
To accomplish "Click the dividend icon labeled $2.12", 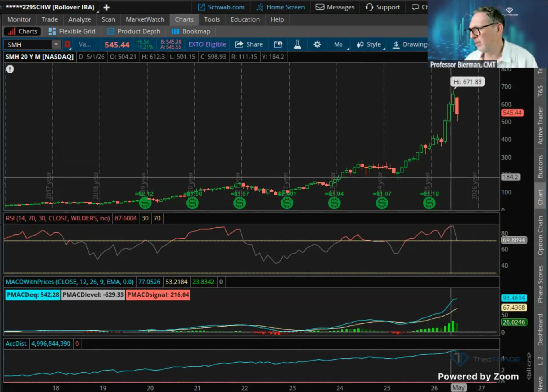I will [145, 203].
